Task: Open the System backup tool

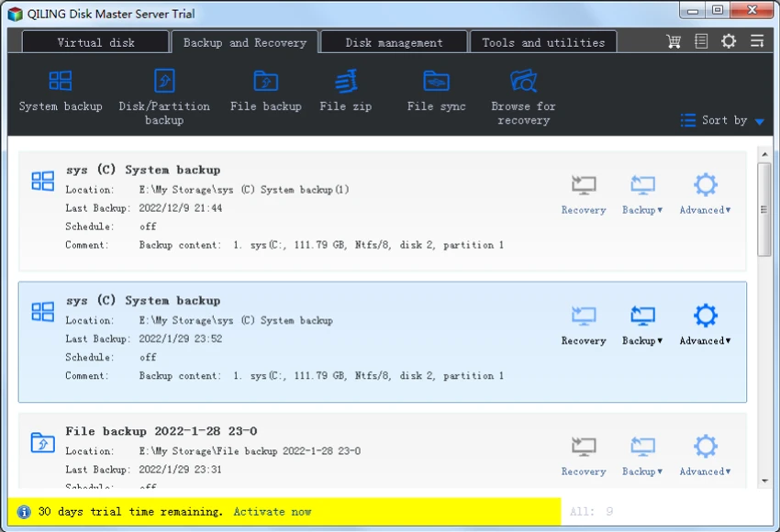Action: click(x=61, y=92)
